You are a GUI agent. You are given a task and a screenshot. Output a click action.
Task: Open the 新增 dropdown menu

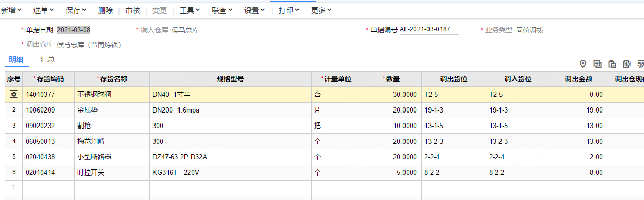[x=11, y=10]
